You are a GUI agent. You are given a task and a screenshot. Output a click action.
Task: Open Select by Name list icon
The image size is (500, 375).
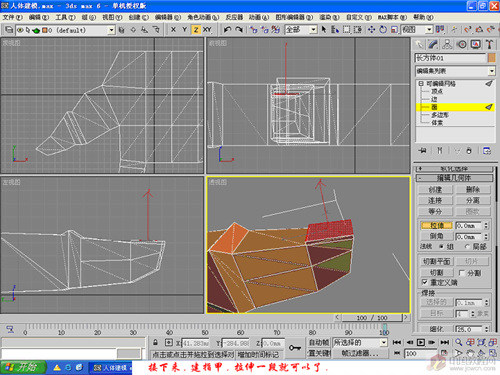[x=335, y=30]
